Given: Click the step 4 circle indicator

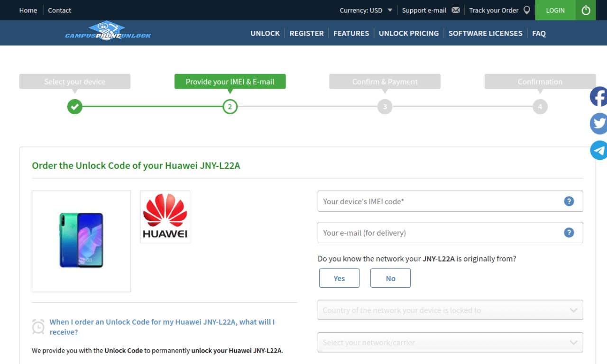Looking at the screenshot, I should 540,107.
